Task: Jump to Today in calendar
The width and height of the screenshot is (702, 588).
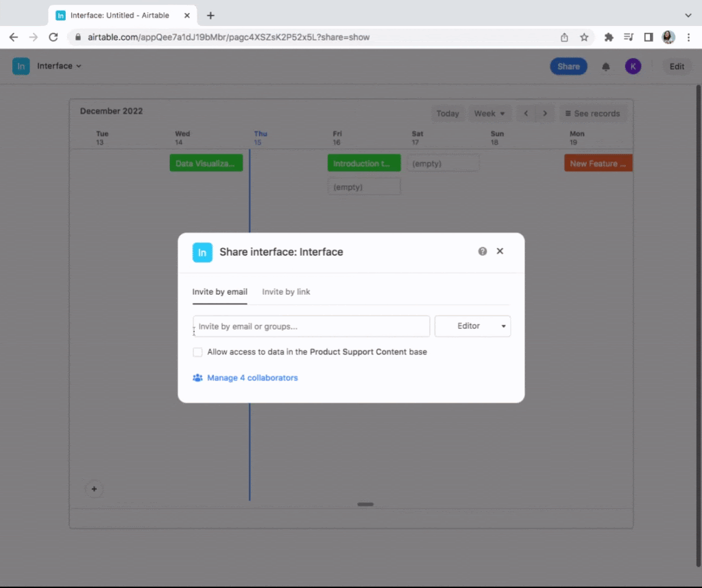Action: [448, 113]
